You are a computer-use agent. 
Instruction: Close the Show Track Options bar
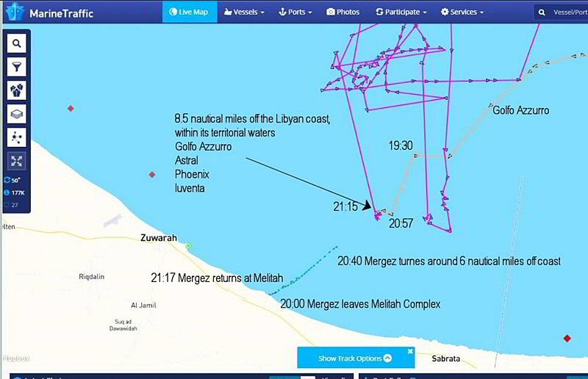tap(410, 351)
